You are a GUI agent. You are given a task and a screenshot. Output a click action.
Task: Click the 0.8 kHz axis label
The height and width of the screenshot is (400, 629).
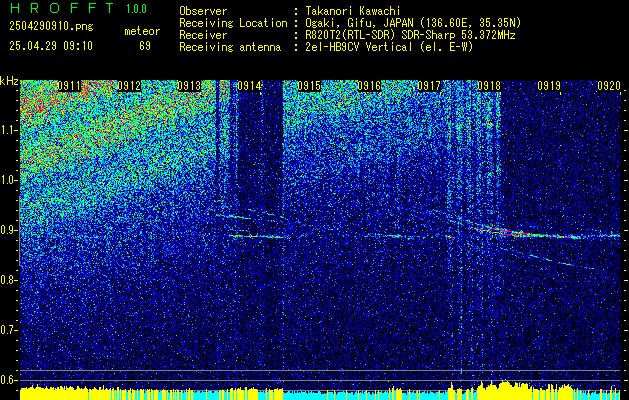[8, 280]
